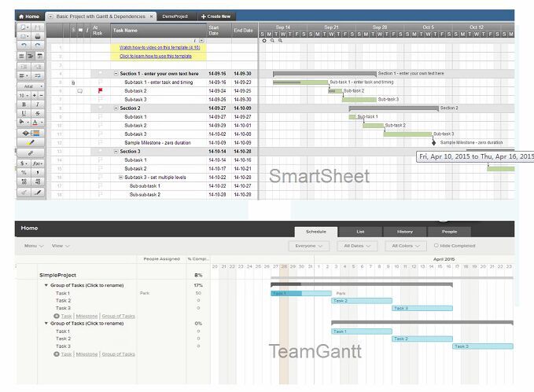
Task: Click the Print icon in SmartSheet toolbar
Action: tap(38, 36)
